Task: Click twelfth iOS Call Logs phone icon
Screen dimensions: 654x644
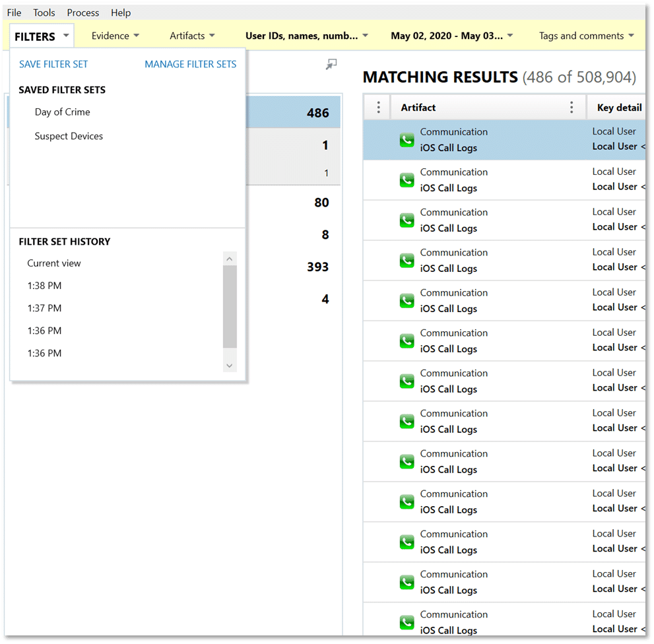Action: click(407, 582)
